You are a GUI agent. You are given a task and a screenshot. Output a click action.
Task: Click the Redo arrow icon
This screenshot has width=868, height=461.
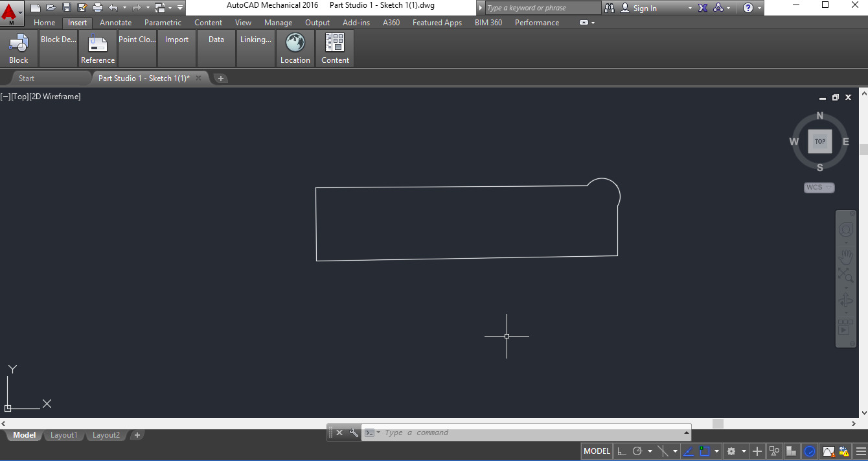click(137, 8)
